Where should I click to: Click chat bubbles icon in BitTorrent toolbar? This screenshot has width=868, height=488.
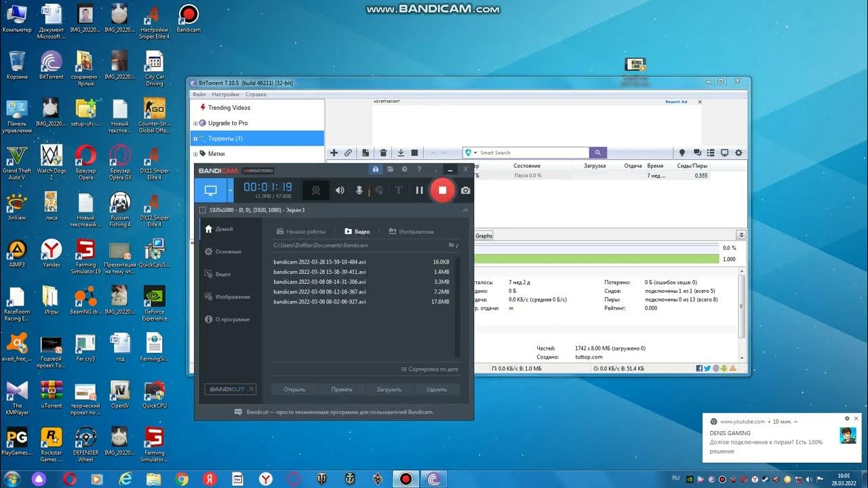697,153
